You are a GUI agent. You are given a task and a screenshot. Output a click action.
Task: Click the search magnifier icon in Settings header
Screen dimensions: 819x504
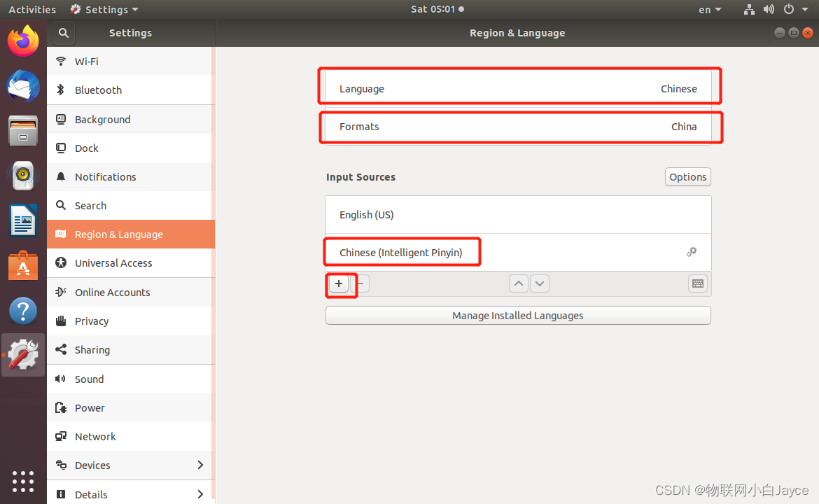[x=63, y=32]
